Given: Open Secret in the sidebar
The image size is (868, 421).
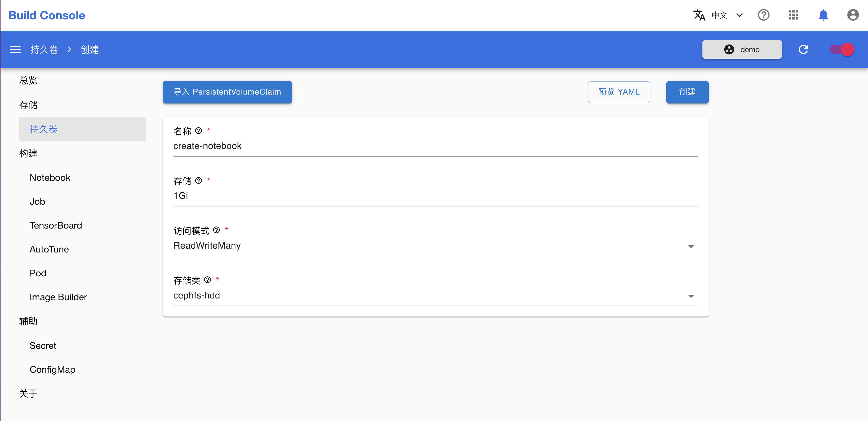Looking at the screenshot, I should tap(43, 346).
